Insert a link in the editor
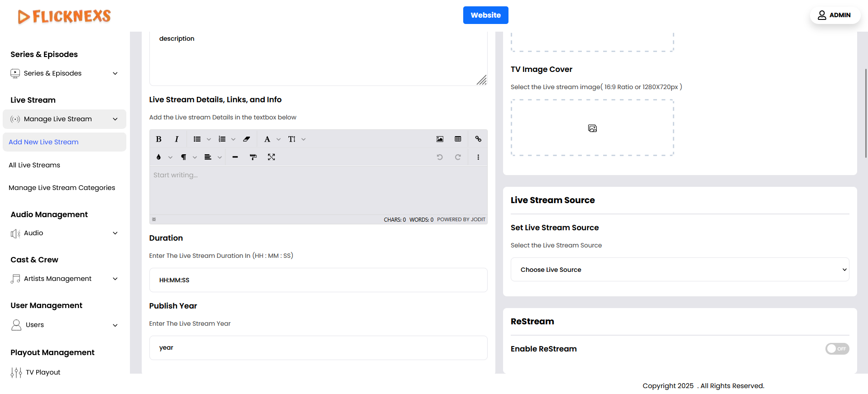868x394 pixels. point(478,139)
